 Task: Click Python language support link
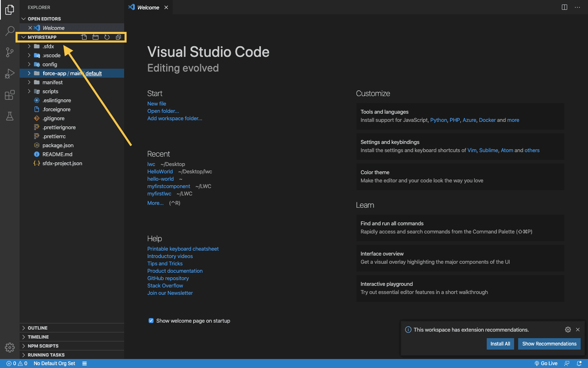439,120
